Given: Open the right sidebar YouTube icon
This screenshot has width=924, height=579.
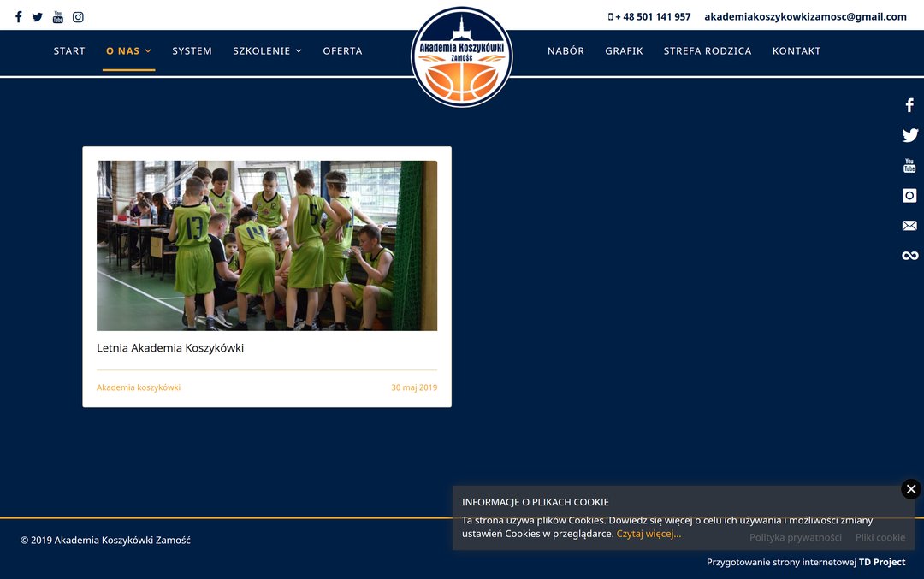Looking at the screenshot, I should click(909, 166).
